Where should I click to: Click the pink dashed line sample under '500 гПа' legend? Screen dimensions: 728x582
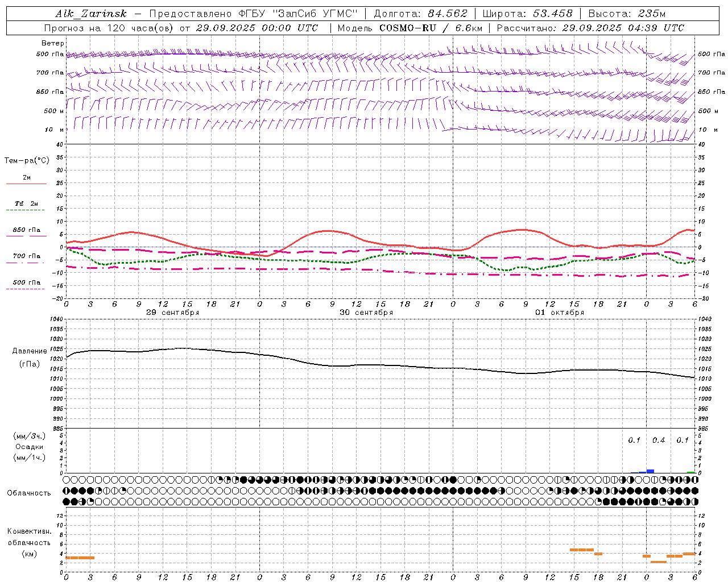pyautogui.click(x=25, y=289)
